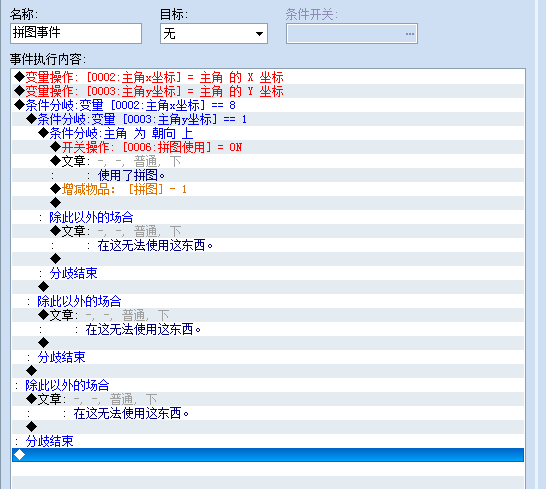Select the 增减物品 [拼图] - 1 line
The image size is (546, 489).
click(268, 189)
